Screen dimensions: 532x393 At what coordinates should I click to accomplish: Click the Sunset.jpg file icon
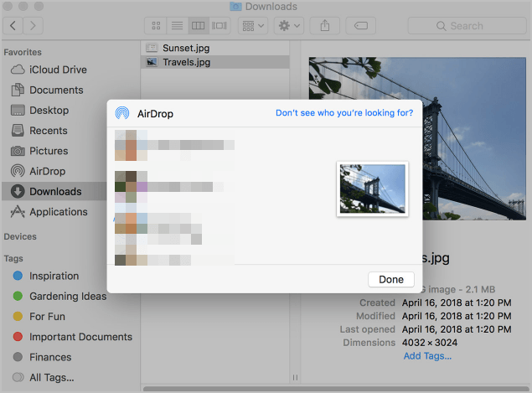click(x=152, y=48)
